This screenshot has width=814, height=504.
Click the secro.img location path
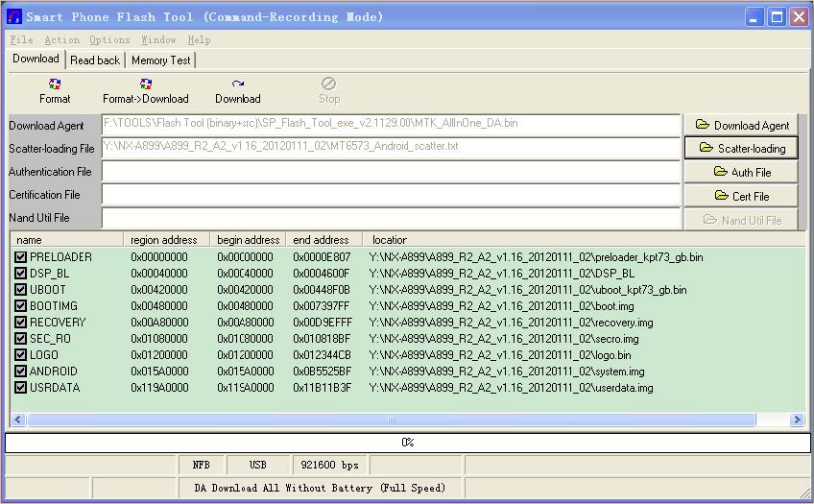tap(504, 339)
